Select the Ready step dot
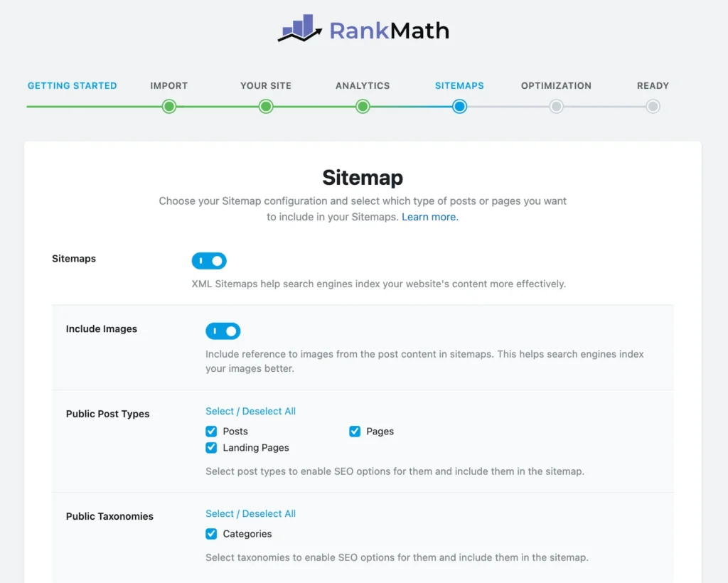 click(653, 106)
